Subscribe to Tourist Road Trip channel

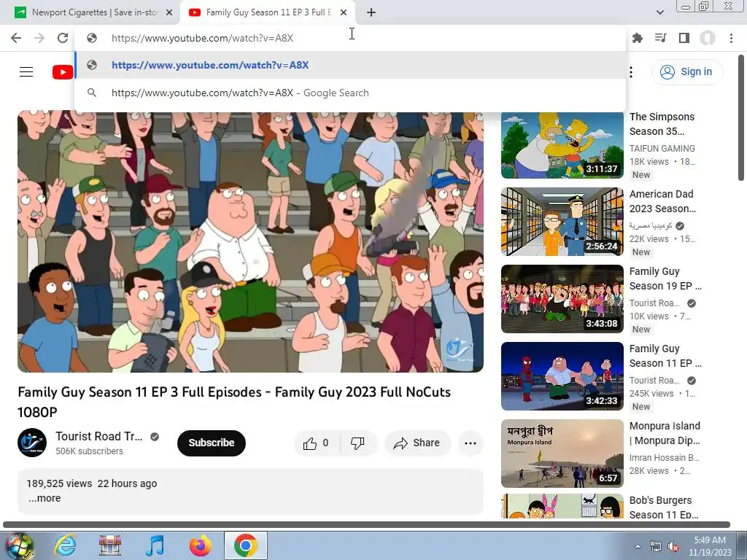pyautogui.click(x=211, y=443)
